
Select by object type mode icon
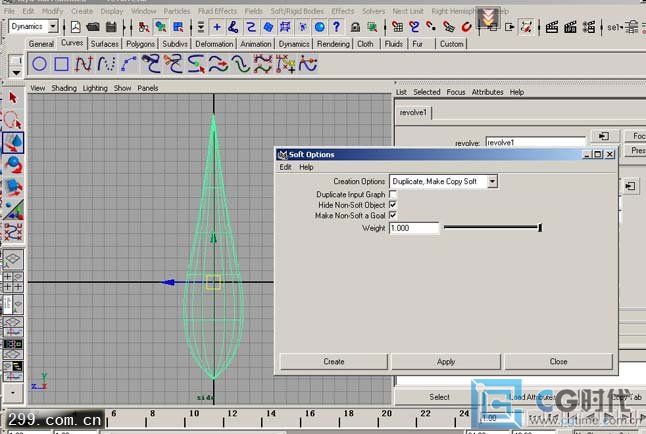[x=161, y=27]
